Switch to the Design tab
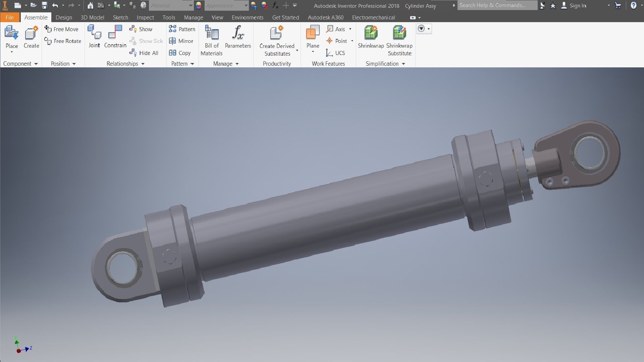 coord(64,17)
